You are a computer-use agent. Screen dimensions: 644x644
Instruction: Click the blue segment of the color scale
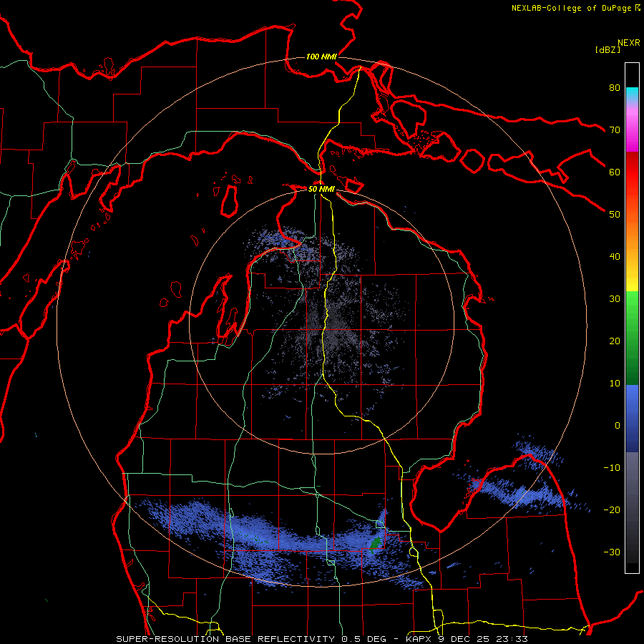point(632,418)
